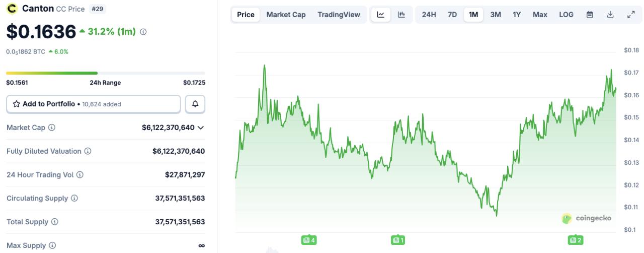Select the 24H time range
The image size is (644, 253).
(x=429, y=15)
